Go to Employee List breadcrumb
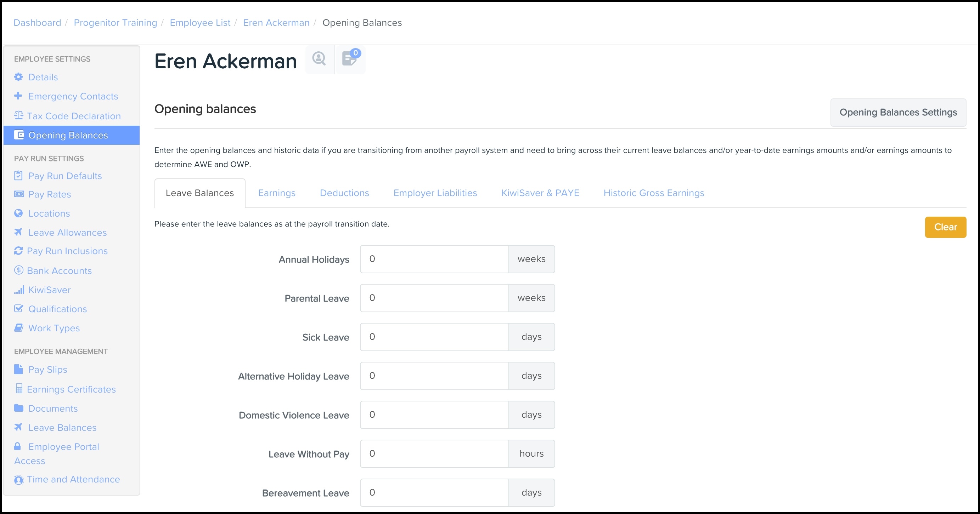Screen dimensions: 980x514 (200, 23)
